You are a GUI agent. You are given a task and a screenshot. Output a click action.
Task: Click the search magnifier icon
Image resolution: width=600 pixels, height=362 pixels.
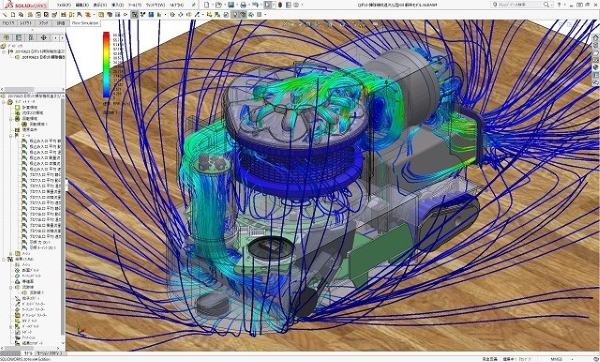(x=546, y=5)
